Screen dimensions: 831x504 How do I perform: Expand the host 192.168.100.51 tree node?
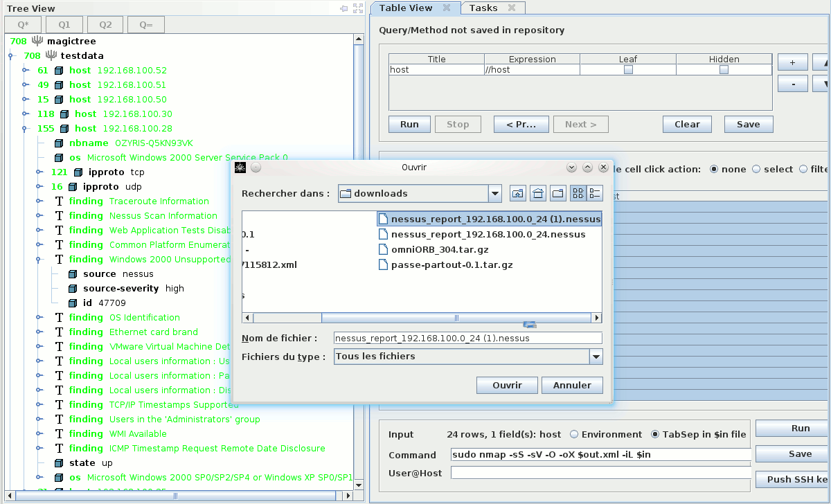(25, 85)
